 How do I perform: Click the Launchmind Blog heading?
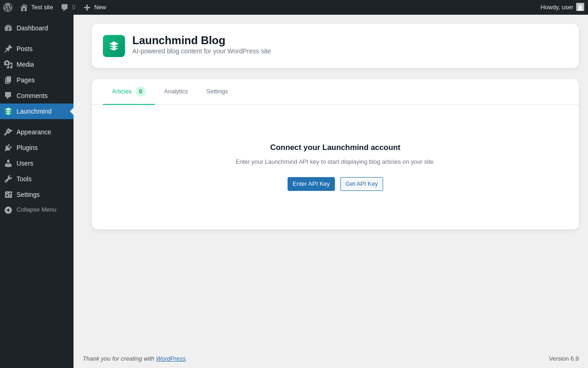[x=179, y=40]
